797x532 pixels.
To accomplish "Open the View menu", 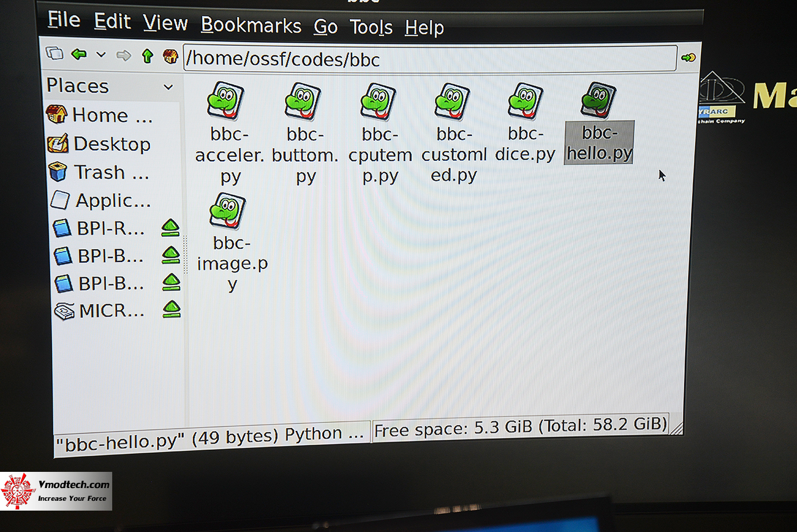I will (165, 24).
